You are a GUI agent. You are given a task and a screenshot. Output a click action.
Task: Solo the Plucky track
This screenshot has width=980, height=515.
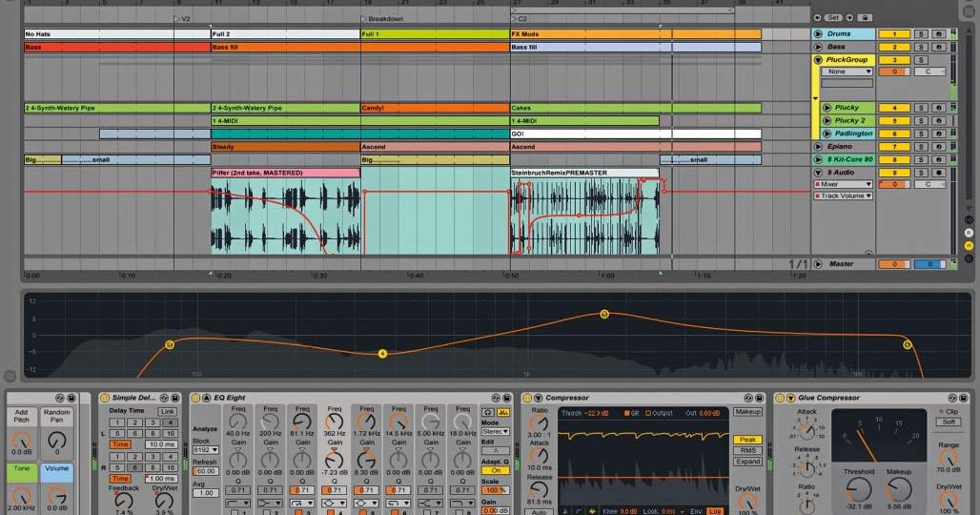tap(921, 108)
